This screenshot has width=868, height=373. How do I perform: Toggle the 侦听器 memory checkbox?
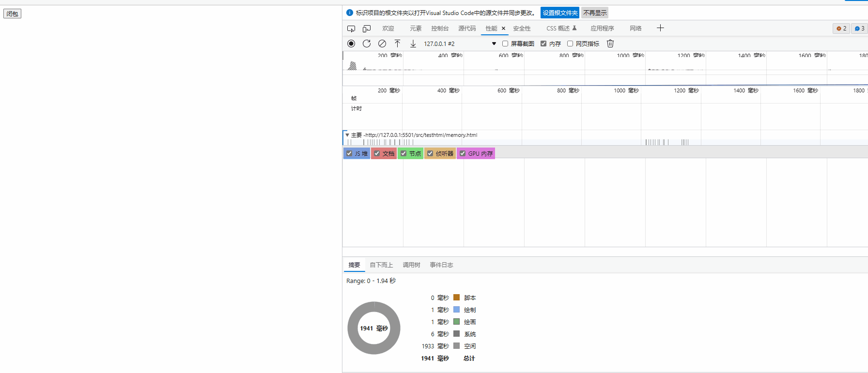[430, 153]
